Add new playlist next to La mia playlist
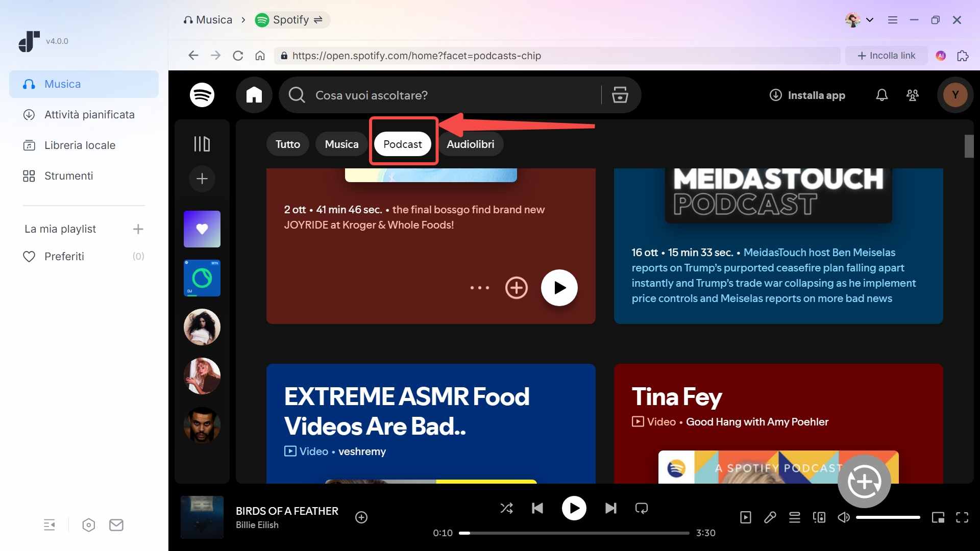Screen dimensions: 980x551 138,229
